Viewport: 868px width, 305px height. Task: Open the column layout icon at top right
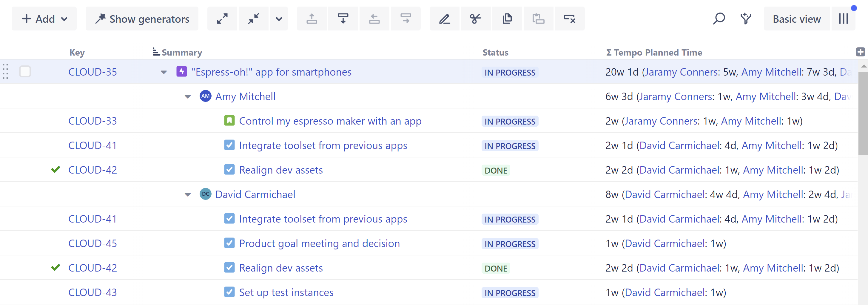pos(844,19)
